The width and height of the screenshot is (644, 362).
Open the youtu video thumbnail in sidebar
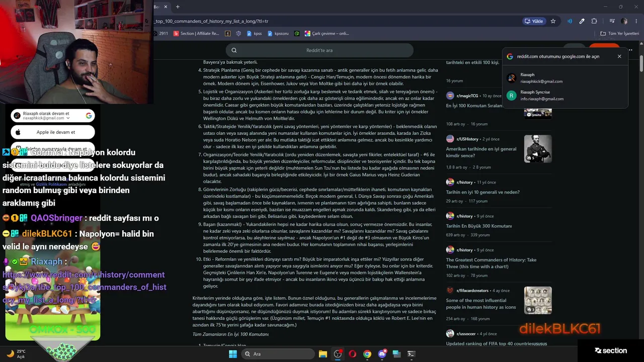pyautogui.click(x=538, y=113)
